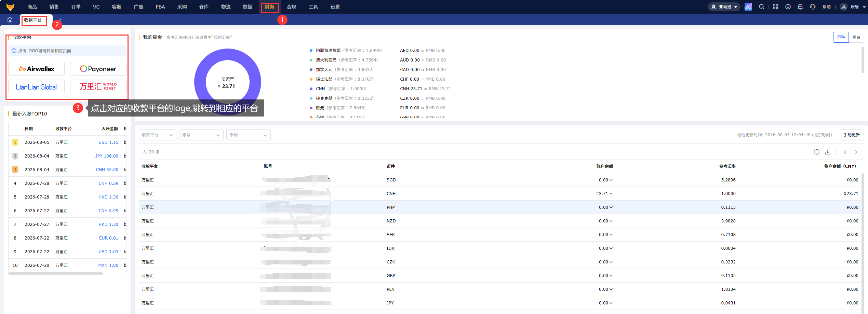
Task: Open the 账号 filter dropdown
Action: pos(201,135)
